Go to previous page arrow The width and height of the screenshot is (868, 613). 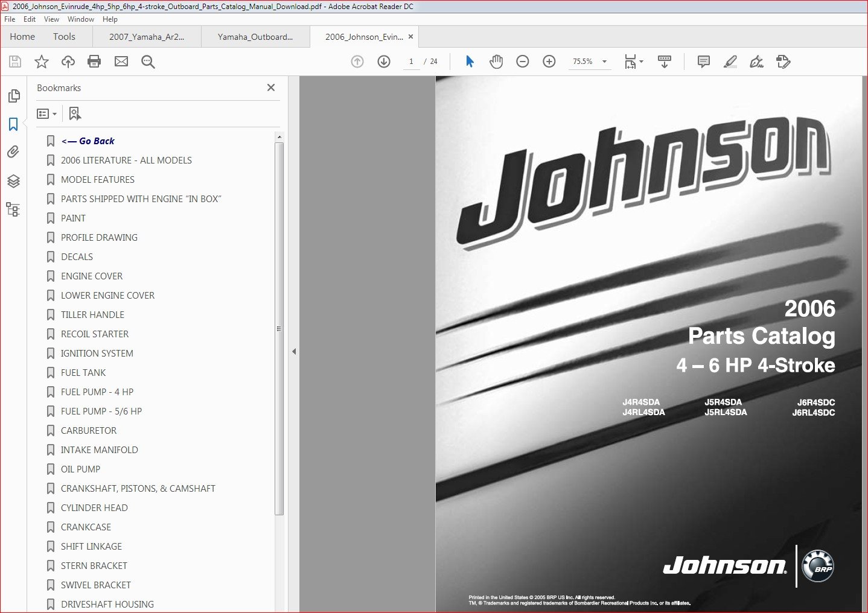pos(357,62)
